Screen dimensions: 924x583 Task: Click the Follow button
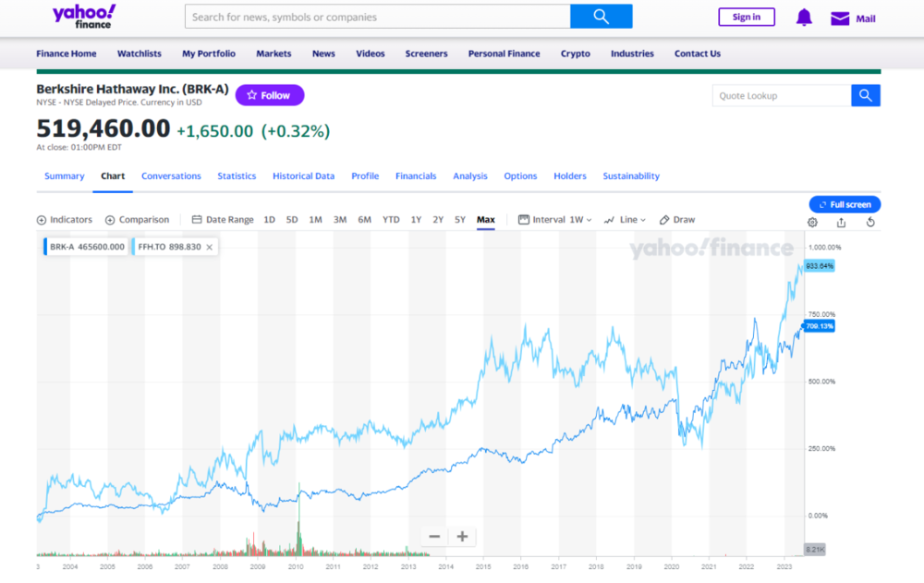[x=269, y=95]
